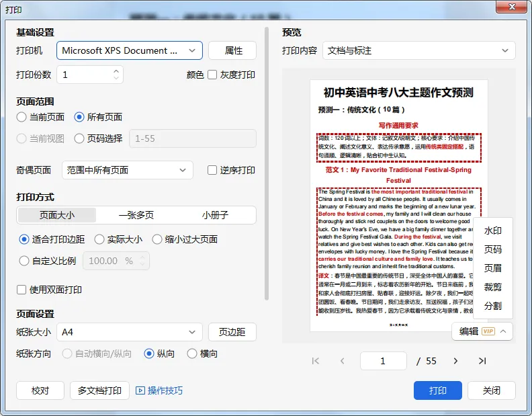Decrease print copies with down arrow
The height and width of the screenshot is (416, 532).
pos(116,78)
